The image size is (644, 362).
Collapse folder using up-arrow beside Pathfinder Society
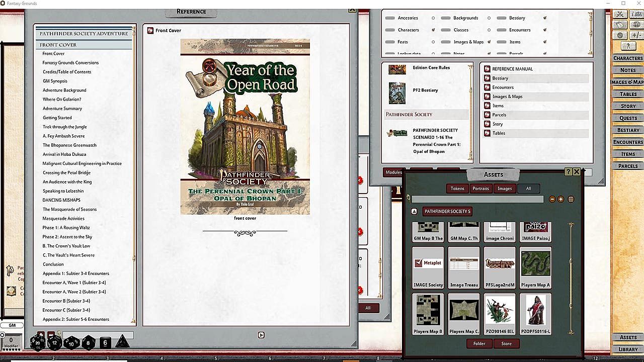pos(415,212)
